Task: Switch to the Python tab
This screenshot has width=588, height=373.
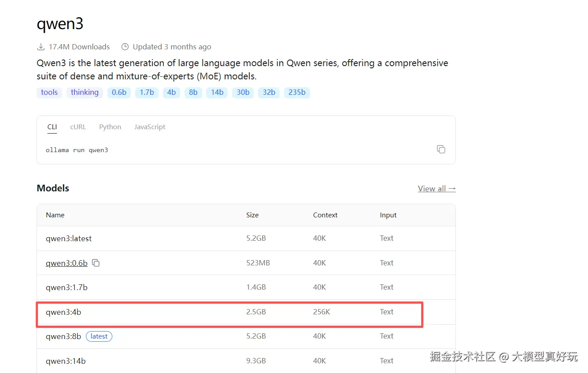Action: [x=110, y=127]
